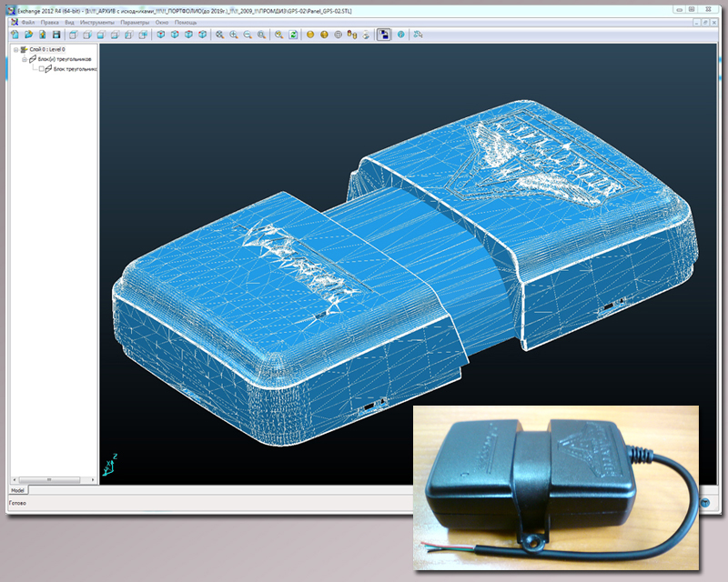Enable the second yellow sphere shading mode
728x582 pixels.
click(324, 35)
